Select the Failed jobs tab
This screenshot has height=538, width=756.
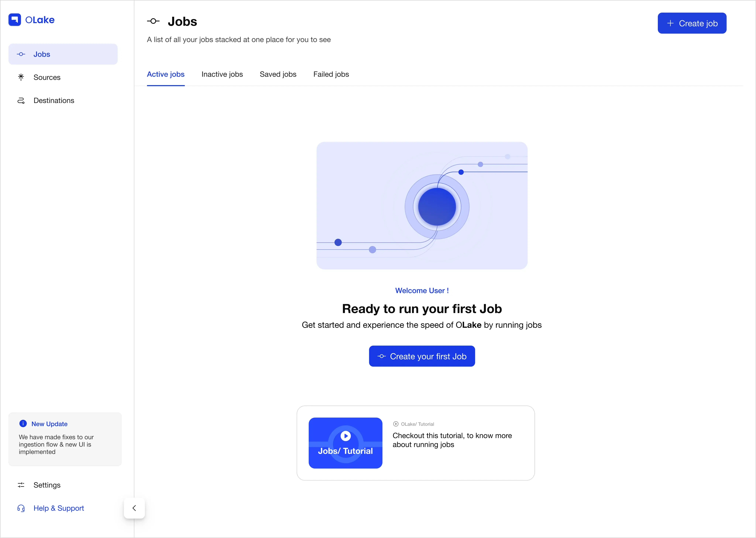click(331, 74)
